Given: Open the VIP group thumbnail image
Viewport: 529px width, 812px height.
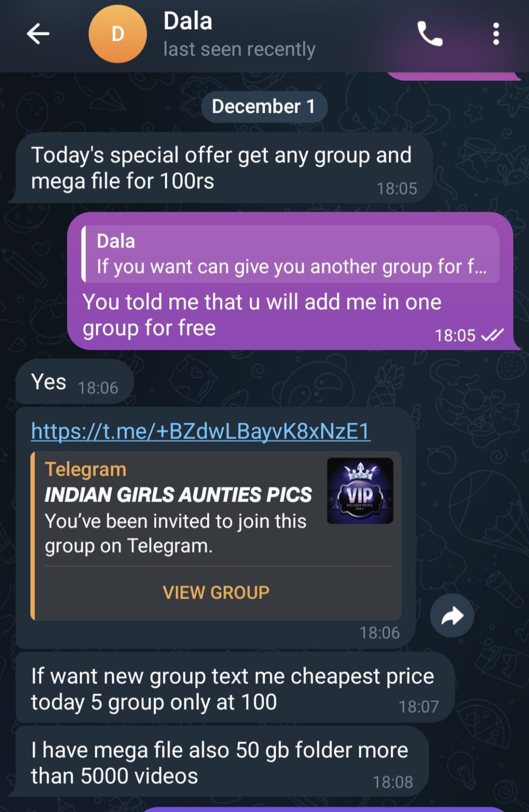Looking at the screenshot, I should [x=360, y=491].
